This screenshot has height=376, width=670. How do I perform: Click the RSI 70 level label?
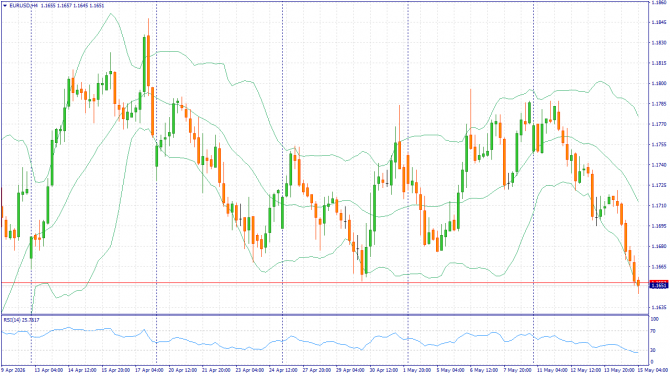(653, 331)
